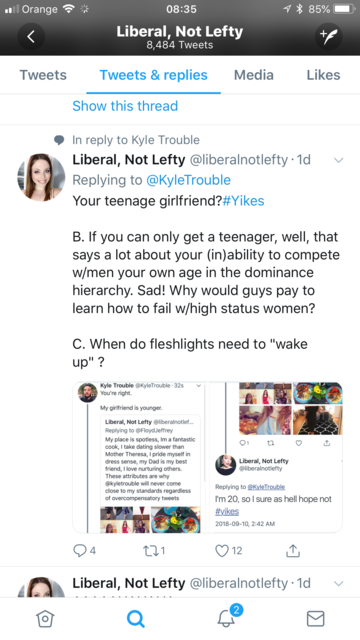Expand options chevron on the bottom tweet
360x640 pixels.
338,583
